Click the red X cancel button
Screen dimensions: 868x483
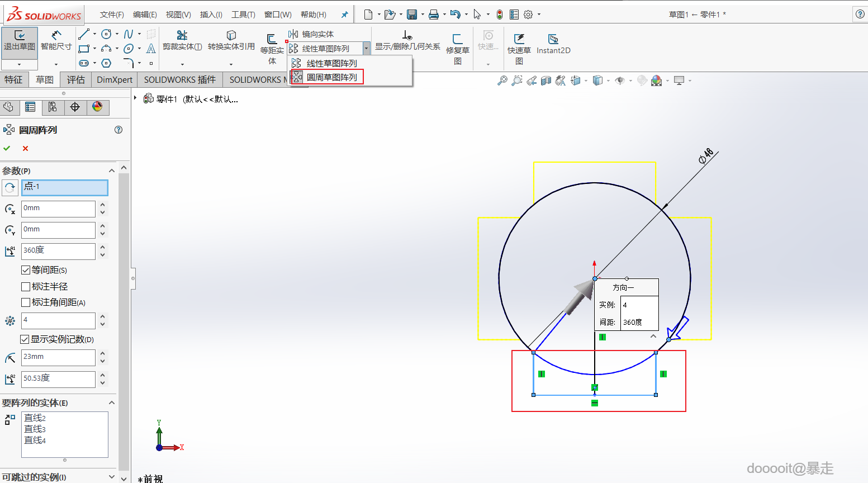coord(25,148)
